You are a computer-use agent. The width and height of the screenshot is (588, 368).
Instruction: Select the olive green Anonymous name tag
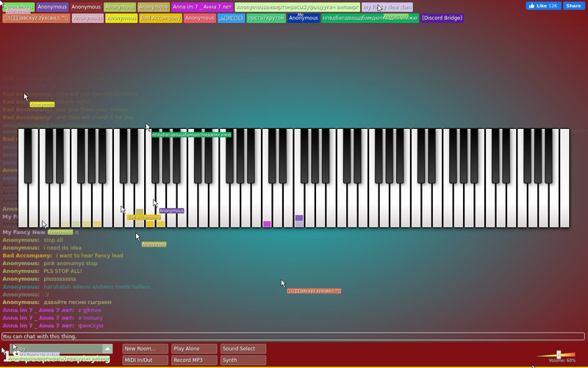pos(120,7)
